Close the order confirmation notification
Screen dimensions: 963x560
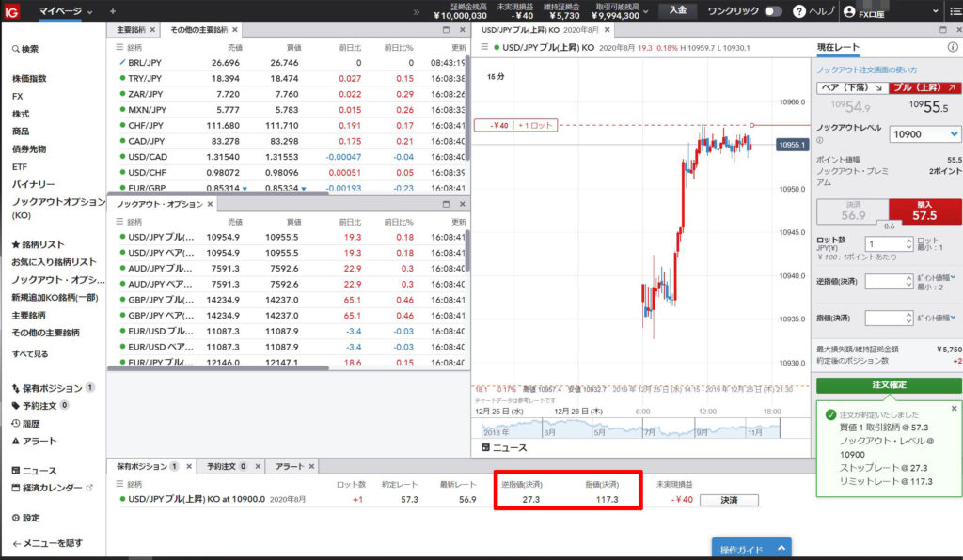954,409
